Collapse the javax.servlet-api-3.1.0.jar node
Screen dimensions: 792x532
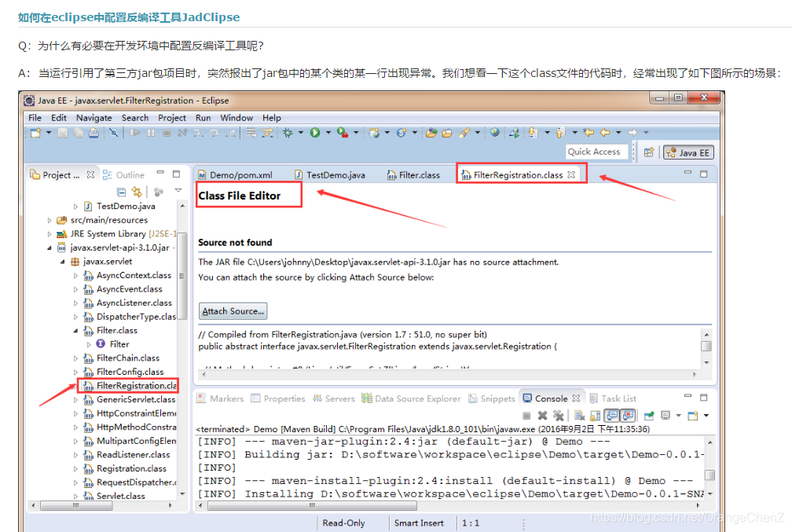click(49, 248)
